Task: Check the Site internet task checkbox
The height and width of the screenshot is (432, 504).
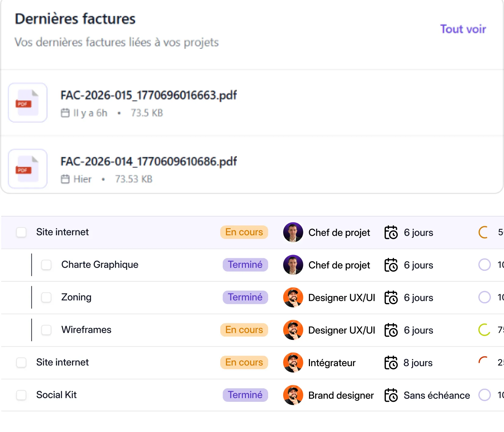Action: 21,232
